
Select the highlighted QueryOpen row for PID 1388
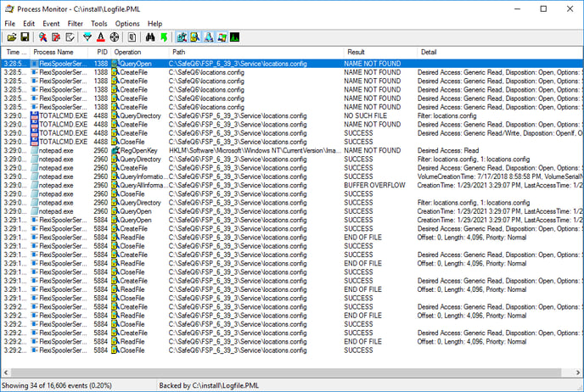click(292, 64)
